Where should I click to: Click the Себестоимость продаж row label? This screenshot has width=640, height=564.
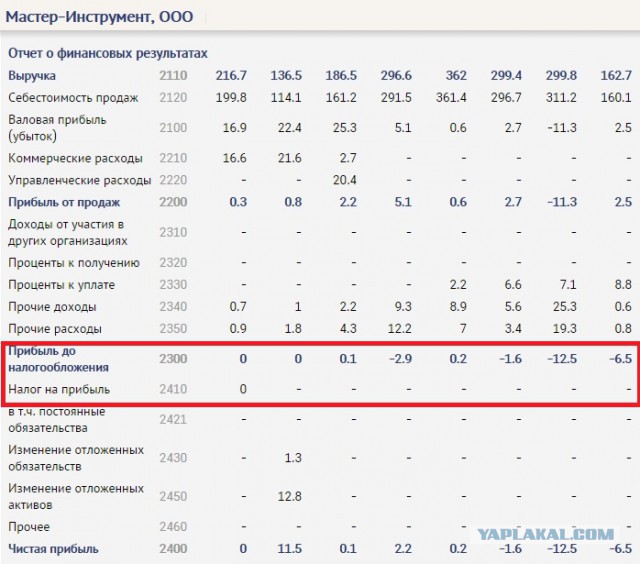pos(73,98)
